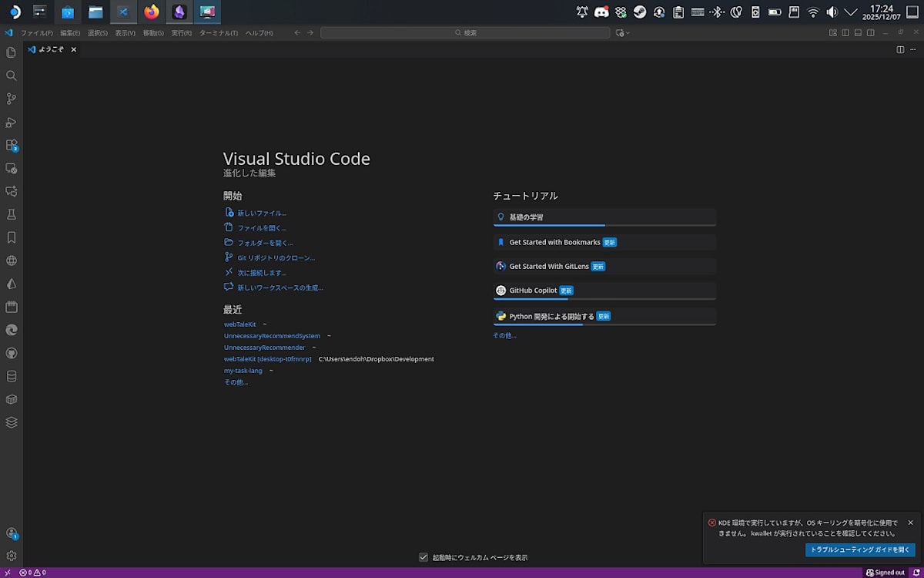Select the ようこそ editor tab
The height and width of the screenshot is (578, 924).
pyautogui.click(x=52, y=49)
